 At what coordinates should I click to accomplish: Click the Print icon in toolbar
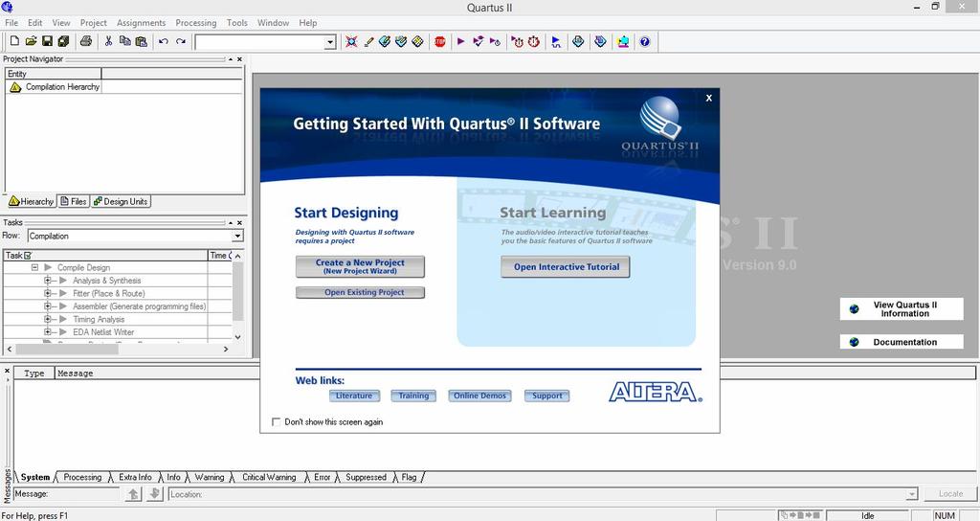[x=86, y=41]
